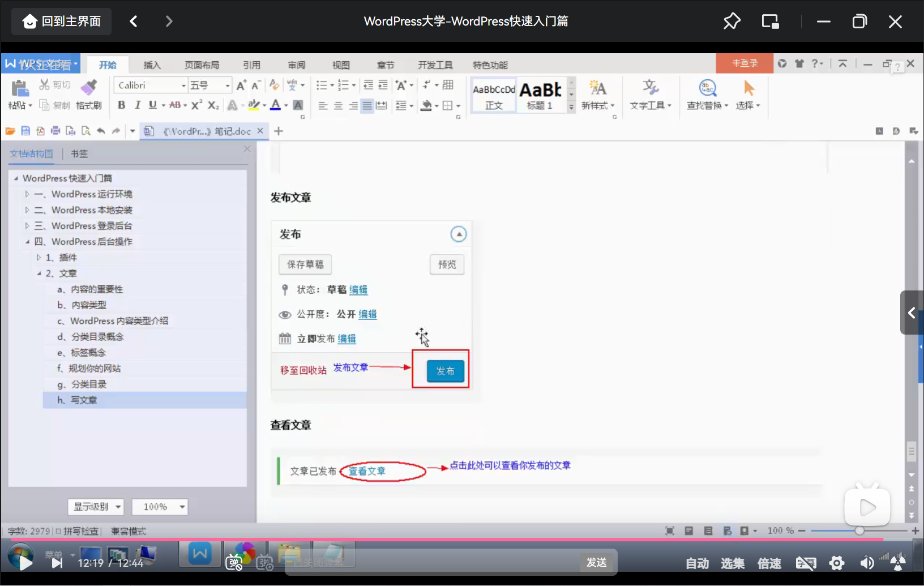Add a new document tab with plus

(x=279, y=131)
